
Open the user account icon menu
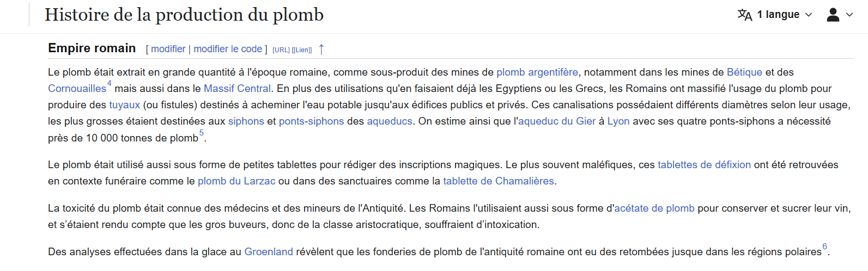click(x=833, y=15)
